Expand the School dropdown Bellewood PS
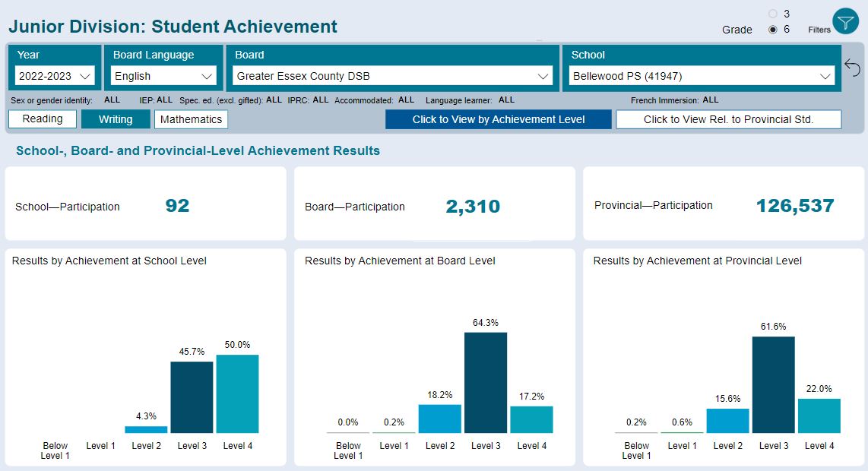 pos(702,76)
